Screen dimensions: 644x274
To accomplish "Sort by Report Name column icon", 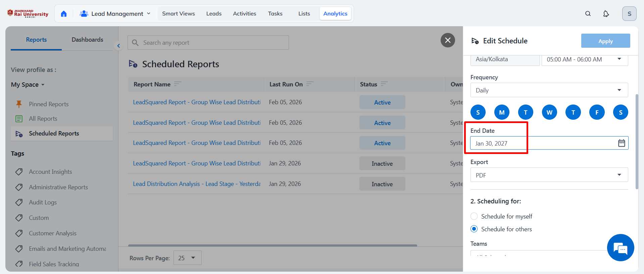I will point(178,84).
